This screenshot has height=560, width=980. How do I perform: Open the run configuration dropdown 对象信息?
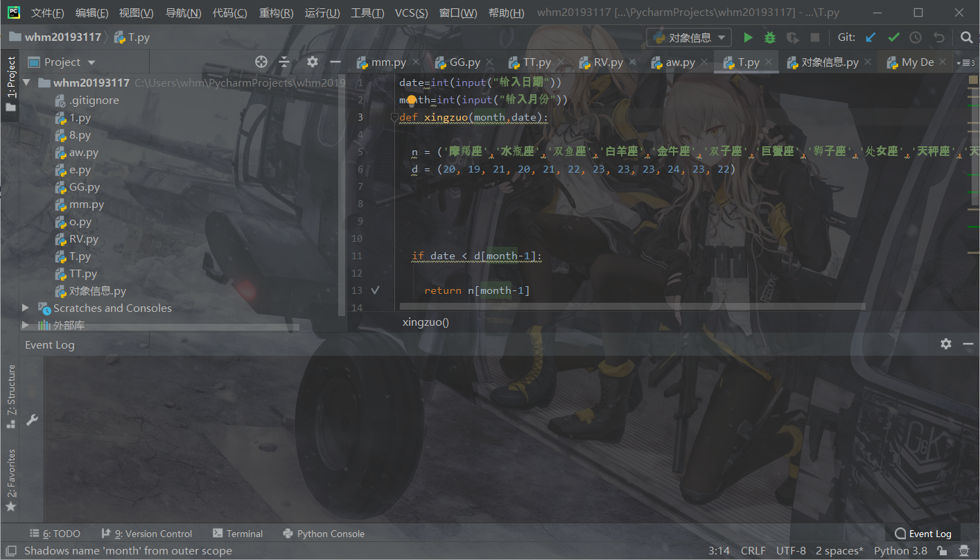click(689, 37)
